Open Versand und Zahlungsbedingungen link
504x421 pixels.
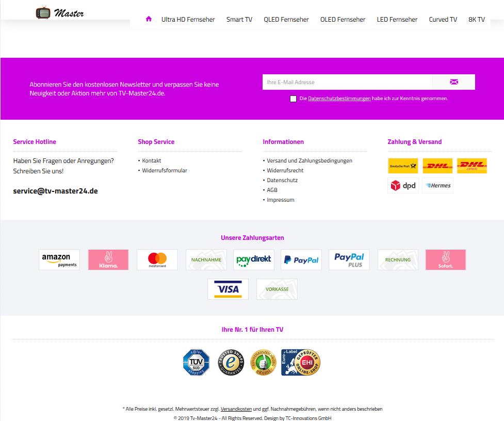(x=310, y=160)
